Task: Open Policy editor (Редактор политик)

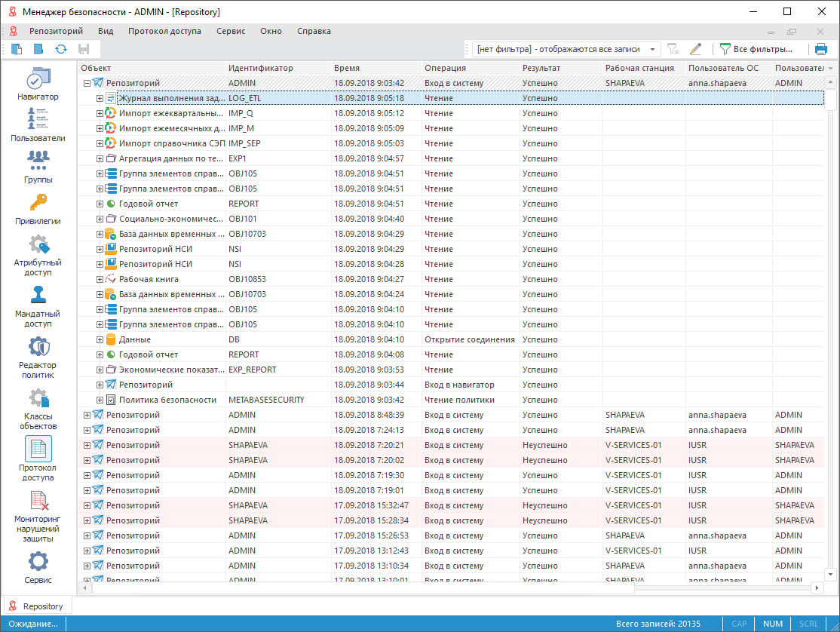Action: tap(38, 357)
